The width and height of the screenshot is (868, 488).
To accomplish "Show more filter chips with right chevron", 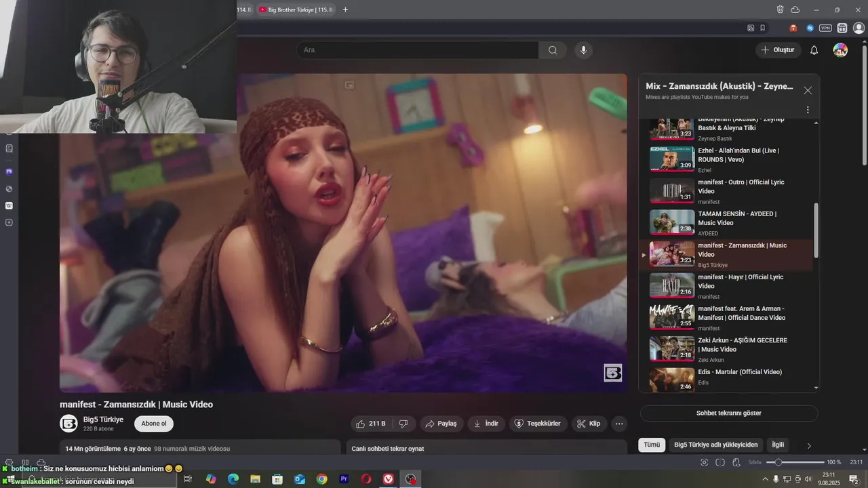I will 808,445.
